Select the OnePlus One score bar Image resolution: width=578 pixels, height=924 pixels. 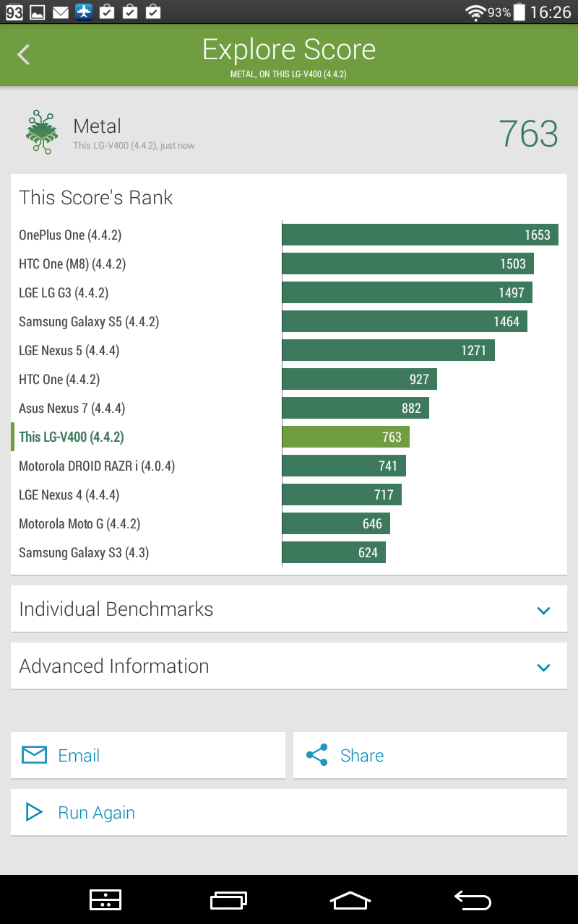click(420, 235)
